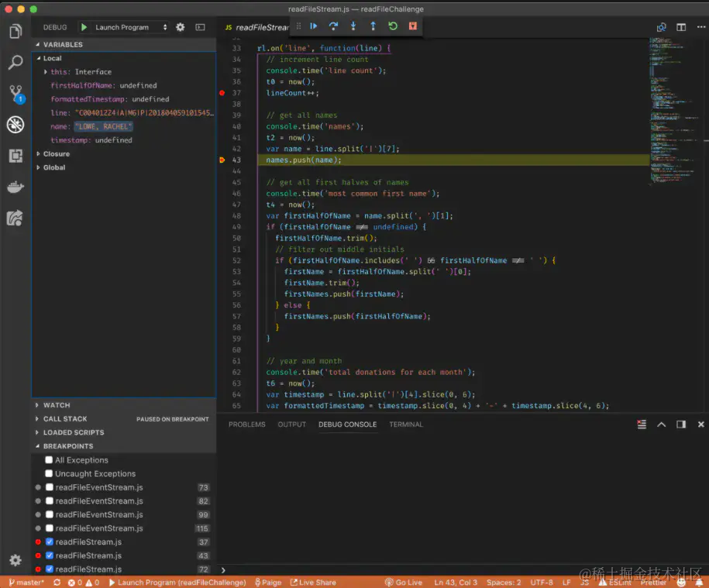The height and width of the screenshot is (588, 709).
Task: Click the Restart debug icon
Action: click(x=393, y=26)
